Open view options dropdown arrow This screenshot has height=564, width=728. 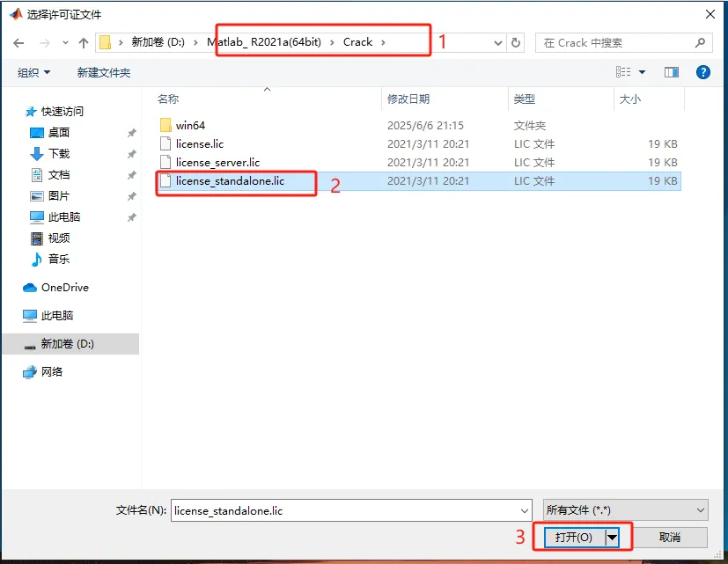pos(642,72)
